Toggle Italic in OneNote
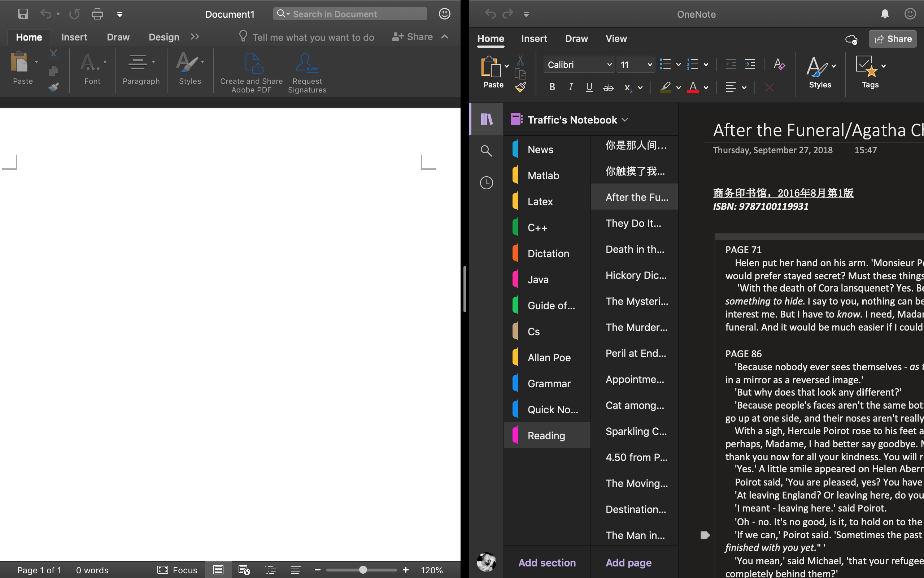The image size is (924, 578). (571, 87)
